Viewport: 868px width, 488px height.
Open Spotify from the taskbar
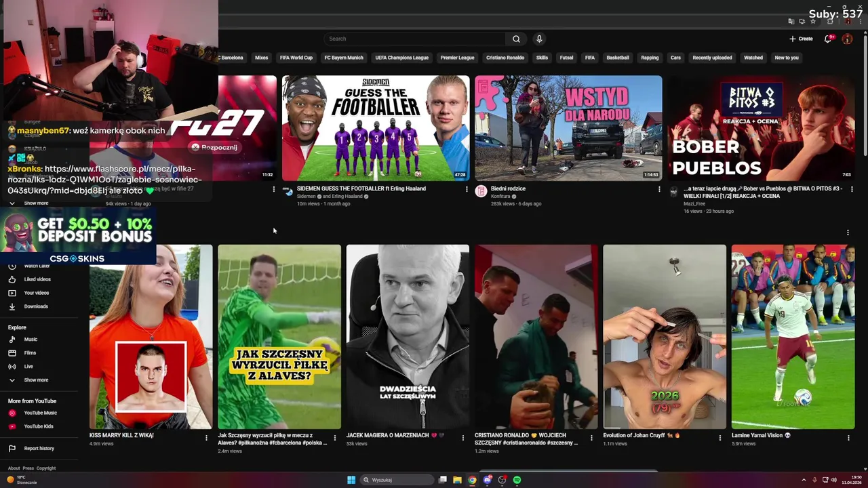click(517, 480)
